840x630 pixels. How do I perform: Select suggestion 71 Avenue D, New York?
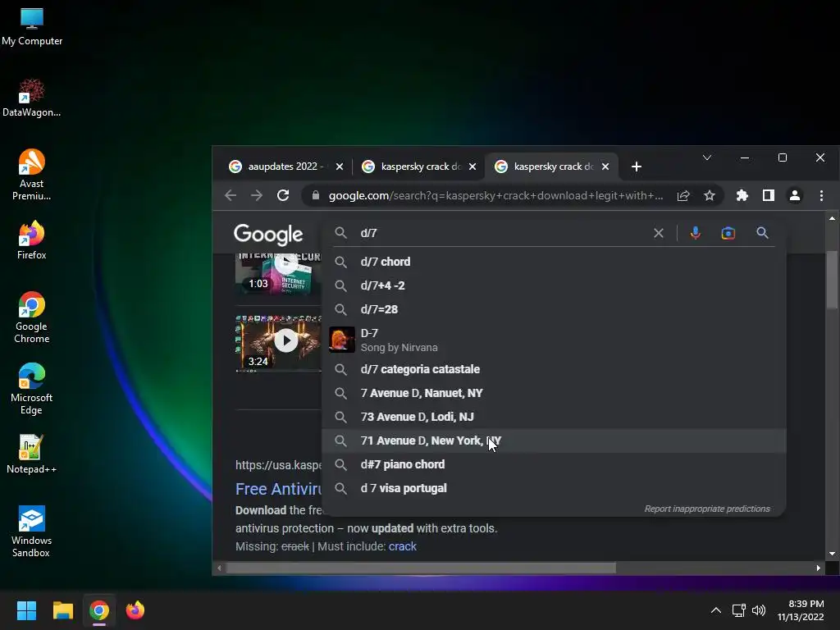[555, 441]
